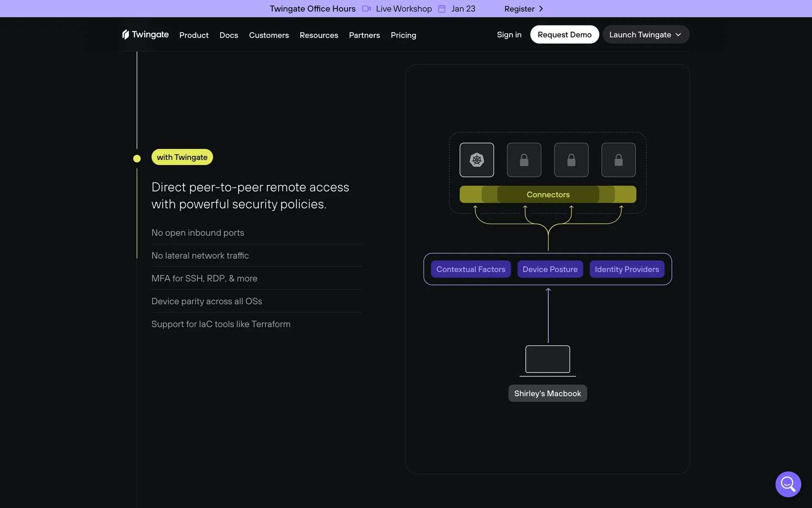This screenshot has width=812, height=508.
Task: Click the calendar icon in banner
Action: click(442, 9)
